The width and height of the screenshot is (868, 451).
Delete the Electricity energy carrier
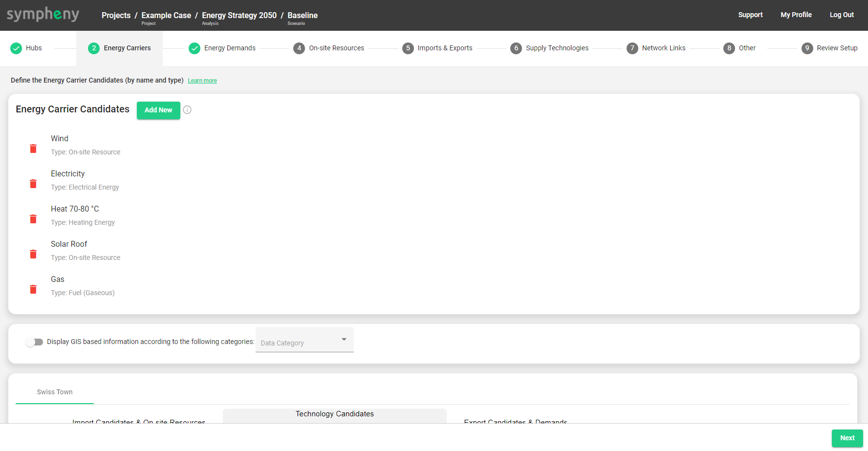point(33,184)
